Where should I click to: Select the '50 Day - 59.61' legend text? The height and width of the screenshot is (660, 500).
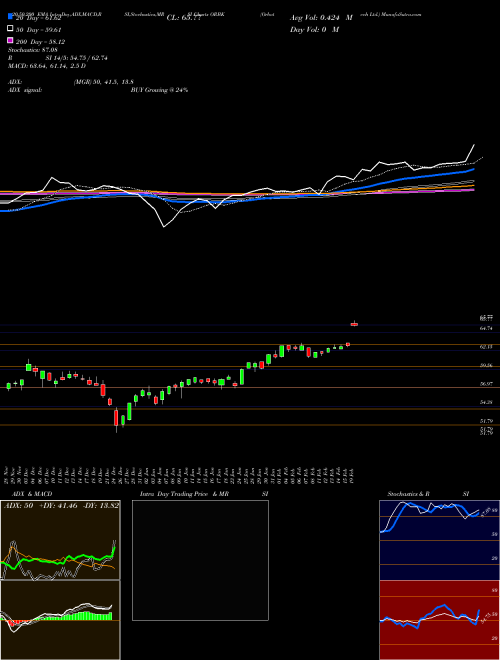tap(39, 29)
